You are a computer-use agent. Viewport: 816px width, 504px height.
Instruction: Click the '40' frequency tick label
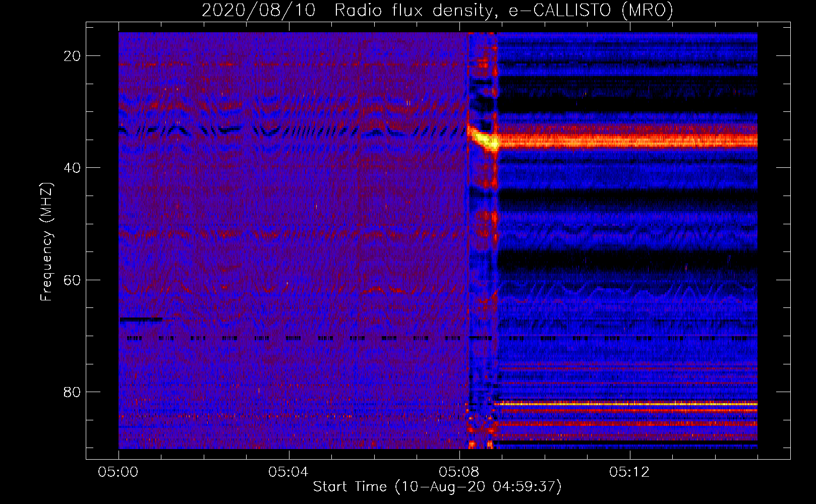(x=72, y=168)
